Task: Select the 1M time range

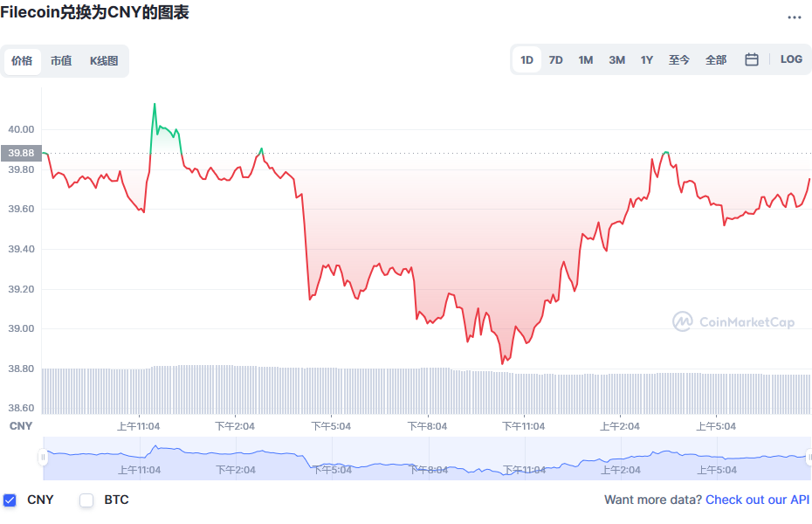Action: click(586, 60)
